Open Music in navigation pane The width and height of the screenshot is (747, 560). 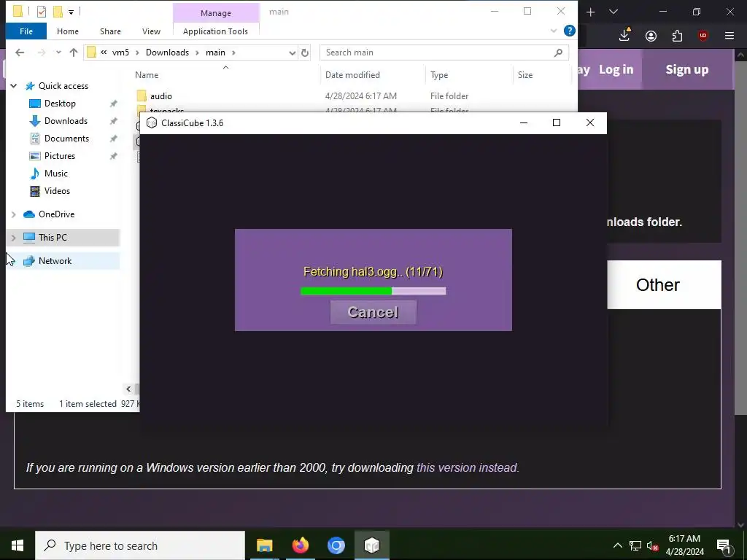pyautogui.click(x=55, y=174)
